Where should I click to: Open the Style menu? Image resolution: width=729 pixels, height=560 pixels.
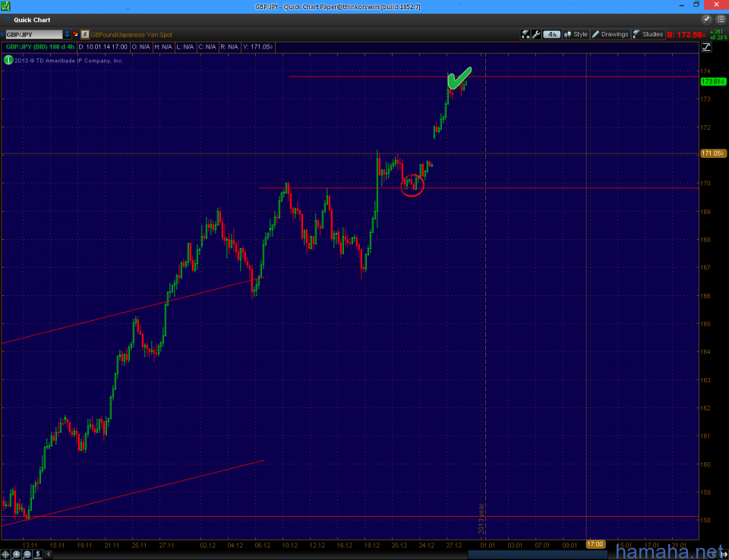(576, 34)
